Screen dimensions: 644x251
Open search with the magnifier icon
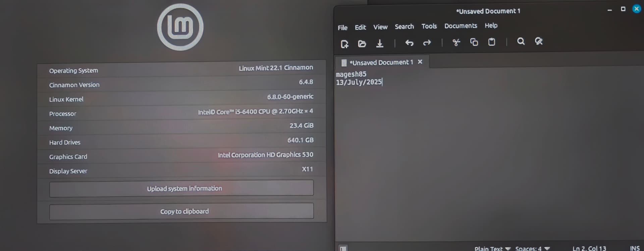(x=521, y=41)
